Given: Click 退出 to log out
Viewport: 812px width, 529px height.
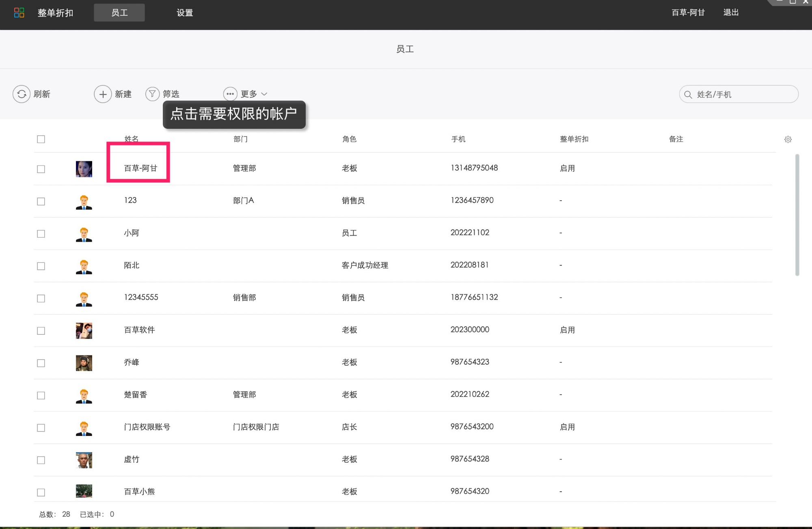Looking at the screenshot, I should pos(730,12).
